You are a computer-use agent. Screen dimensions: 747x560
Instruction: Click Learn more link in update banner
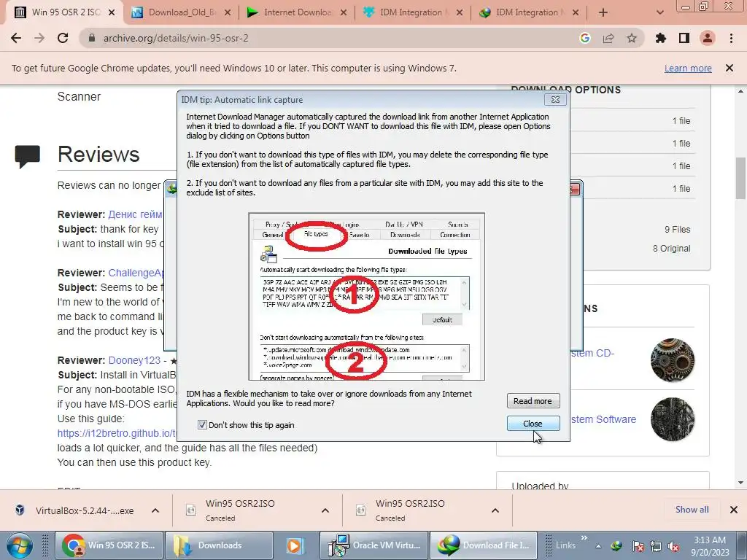(688, 68)
